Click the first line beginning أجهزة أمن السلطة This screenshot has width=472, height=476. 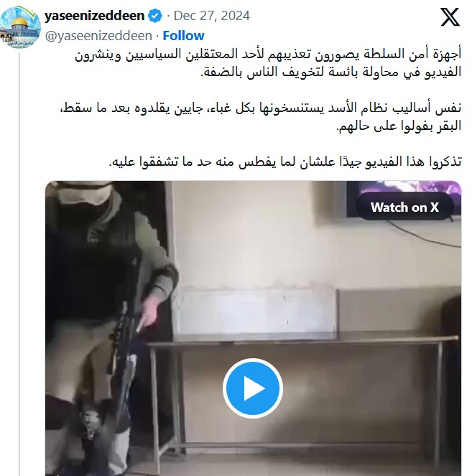pos(268,54)
